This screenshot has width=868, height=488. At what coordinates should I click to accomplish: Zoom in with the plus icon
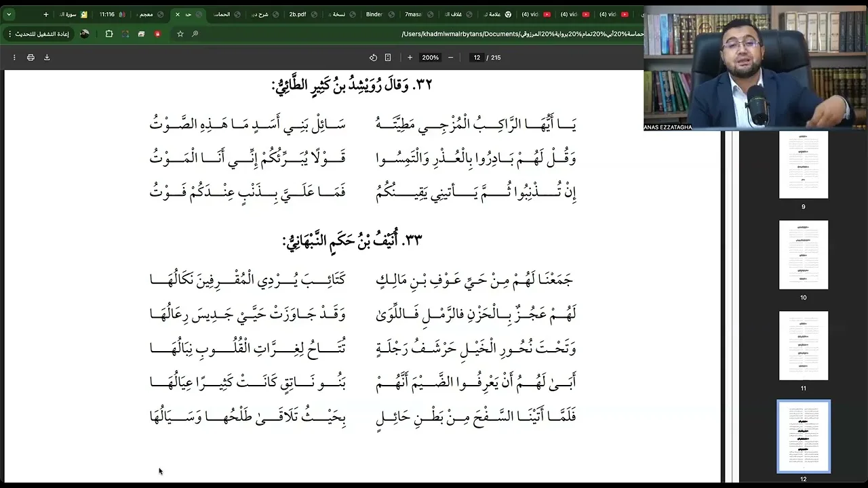(410, 58)
